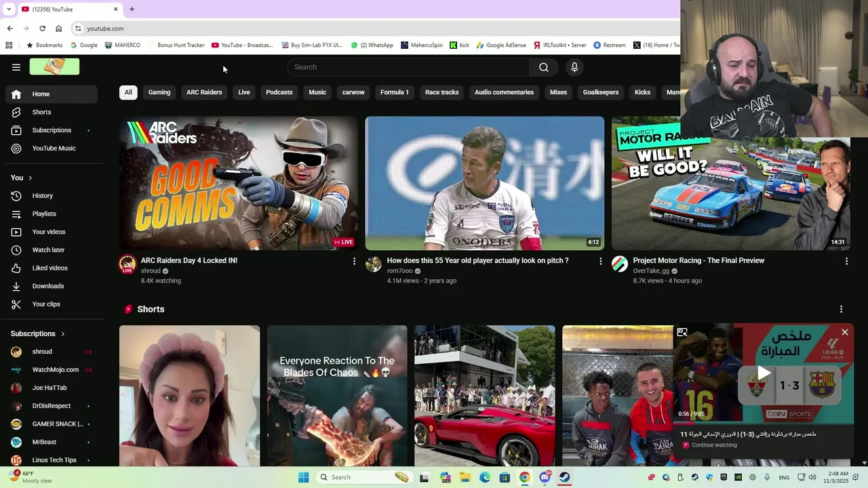Screen dimensions: 868x488
Task: Open options for ARC Raiders Day 4 video
Action: [354, 261]
